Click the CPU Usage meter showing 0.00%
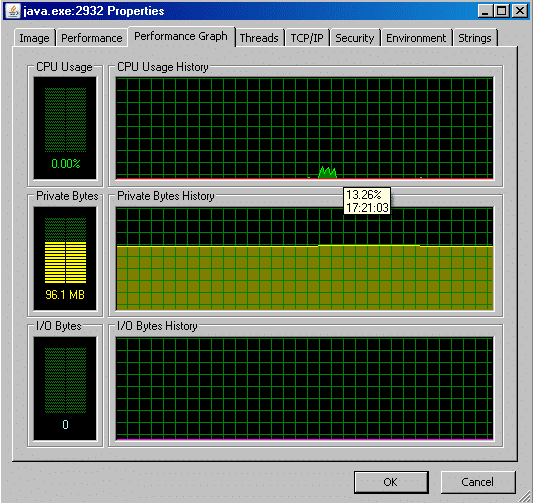This screenshot has height=503, width=533. coord(65,128)
